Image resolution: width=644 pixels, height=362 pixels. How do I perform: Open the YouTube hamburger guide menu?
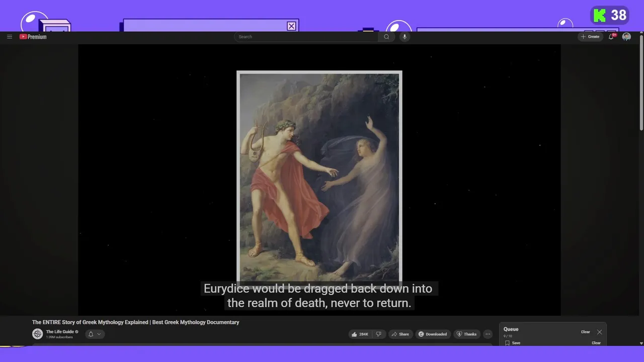point(10,37)
